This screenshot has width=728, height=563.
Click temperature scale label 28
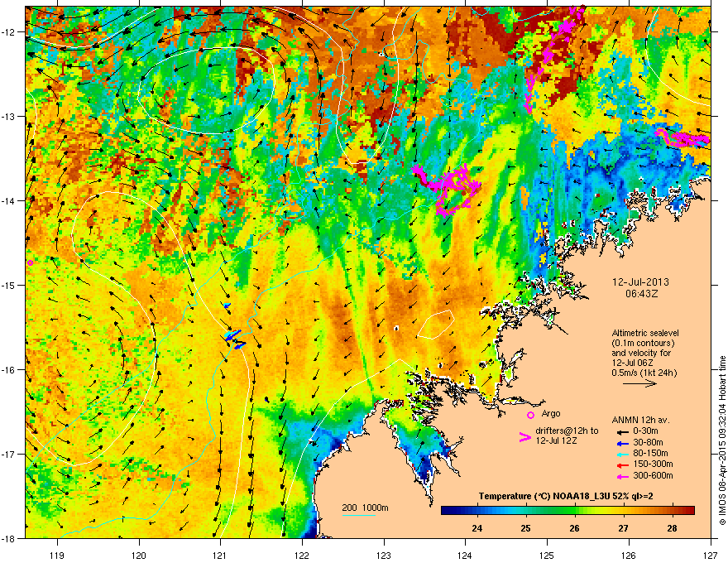[x=672, y=528]
